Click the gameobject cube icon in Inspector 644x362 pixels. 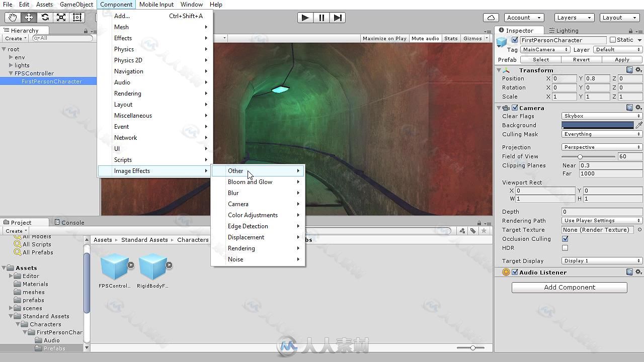(502, 42)
